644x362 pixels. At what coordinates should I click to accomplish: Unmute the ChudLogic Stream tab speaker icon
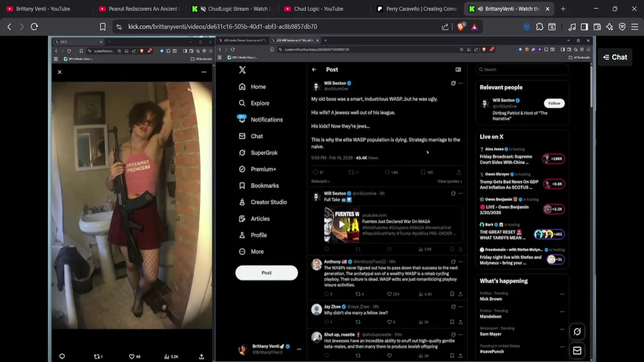203,9
